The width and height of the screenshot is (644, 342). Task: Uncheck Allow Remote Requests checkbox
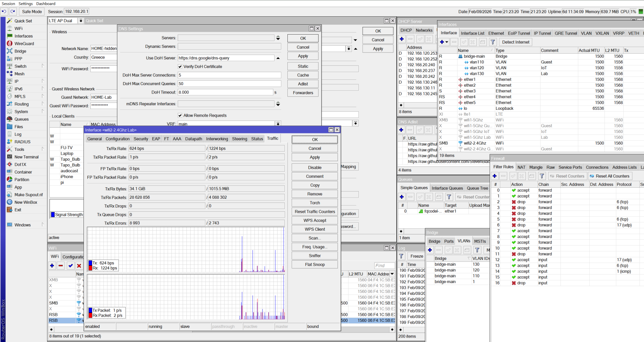click(x=180, y=116)
